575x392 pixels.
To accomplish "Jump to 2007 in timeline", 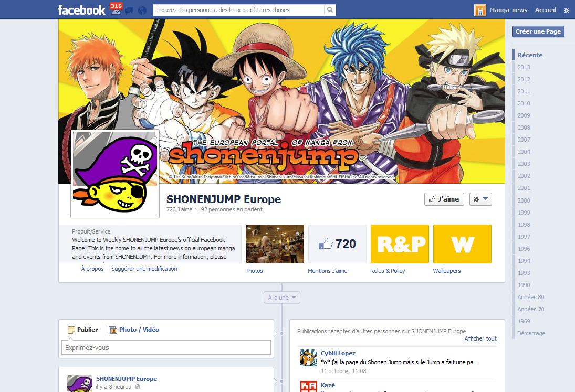I will [x=524, y=140].
